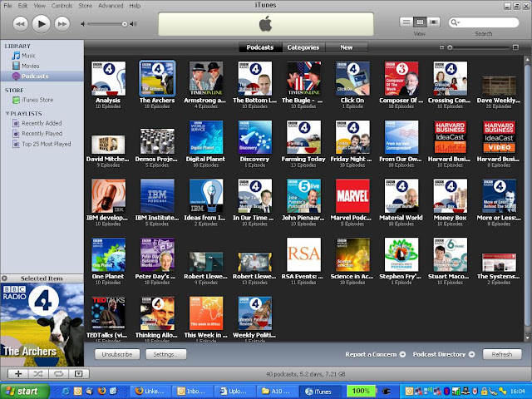Switch to Cover Flow view
The height and width of the screenshot is (399, 532).
(x=433, y=22)
